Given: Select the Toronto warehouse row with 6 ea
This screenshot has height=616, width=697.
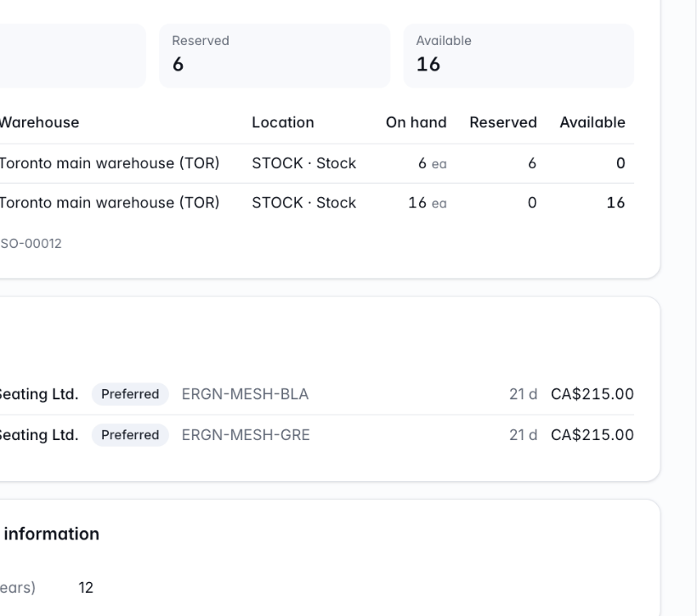Looking at the screenshot, I should tap(317, 163).
